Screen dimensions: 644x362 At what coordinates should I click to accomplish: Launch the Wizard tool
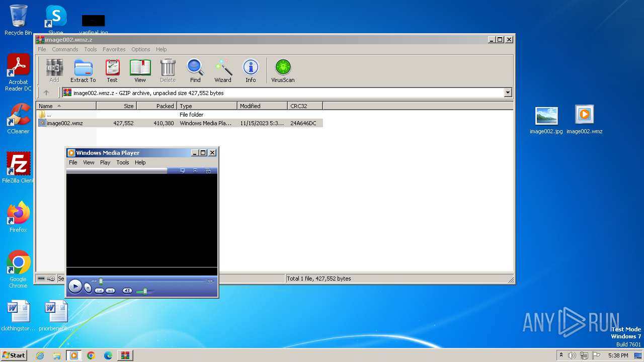(x=223, y=71)
